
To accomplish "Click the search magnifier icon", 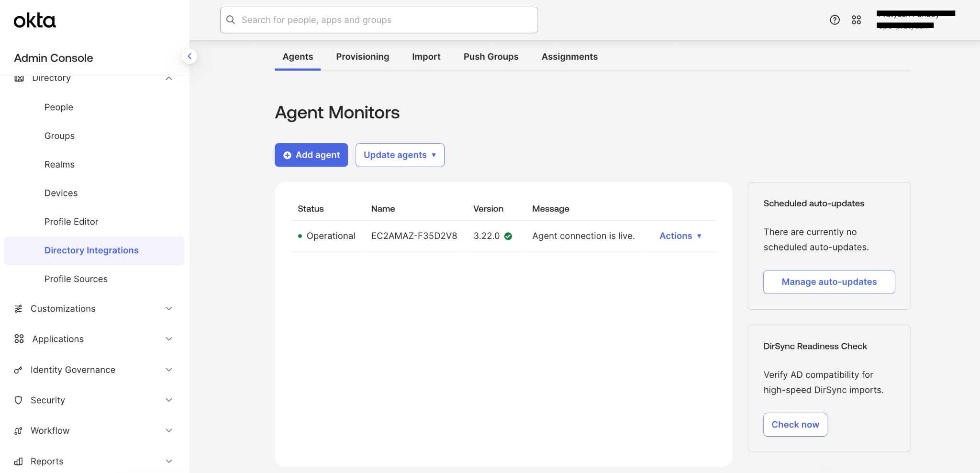I will click(x=231, y=20).
